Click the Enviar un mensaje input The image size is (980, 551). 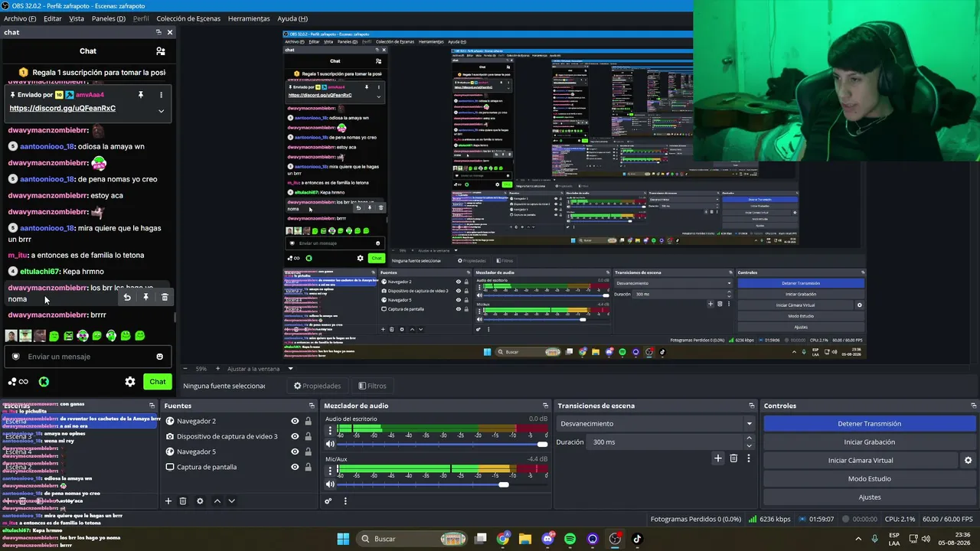coord(88,357)
